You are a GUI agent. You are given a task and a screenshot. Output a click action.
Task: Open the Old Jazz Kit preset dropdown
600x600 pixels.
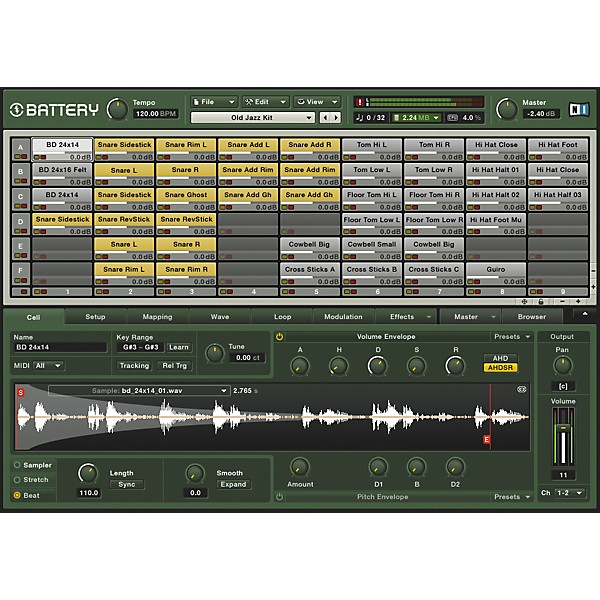[253, 117]
